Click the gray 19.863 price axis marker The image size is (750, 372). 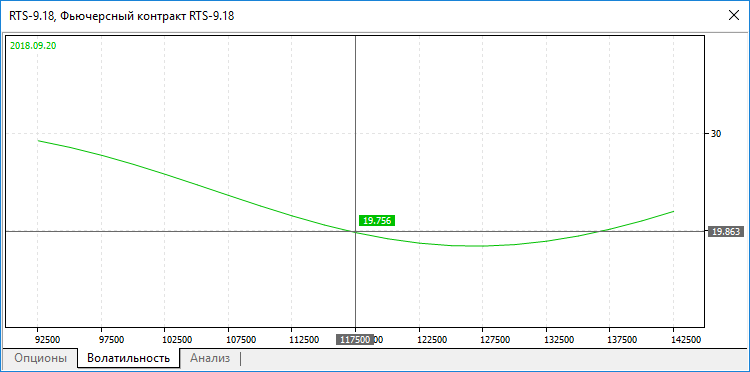pos(726,231)
